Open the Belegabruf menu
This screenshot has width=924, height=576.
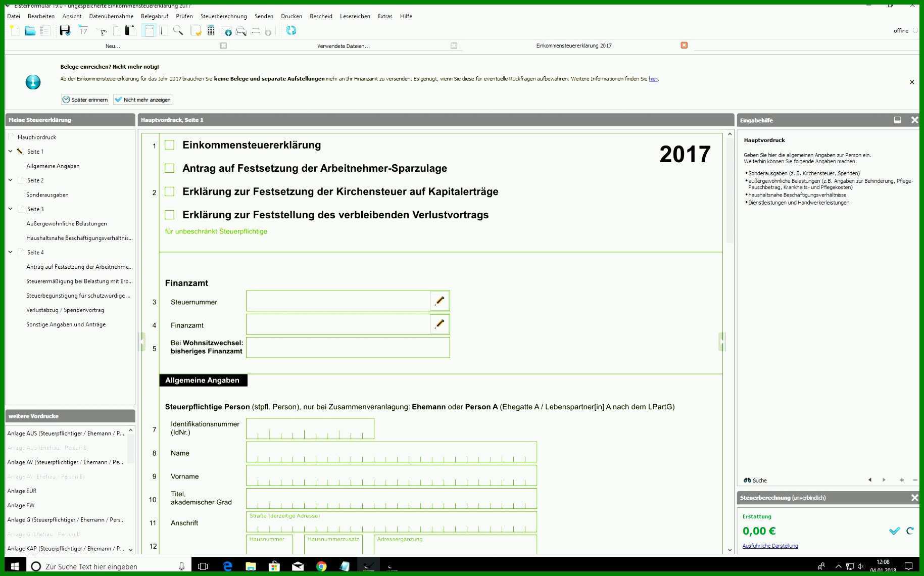155,16
